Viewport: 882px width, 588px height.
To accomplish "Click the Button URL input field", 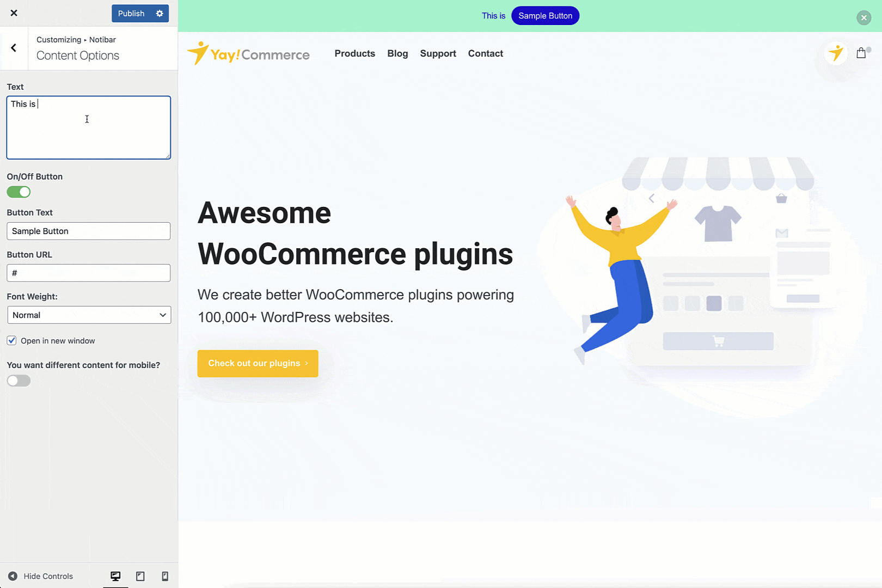I will 89,273.
